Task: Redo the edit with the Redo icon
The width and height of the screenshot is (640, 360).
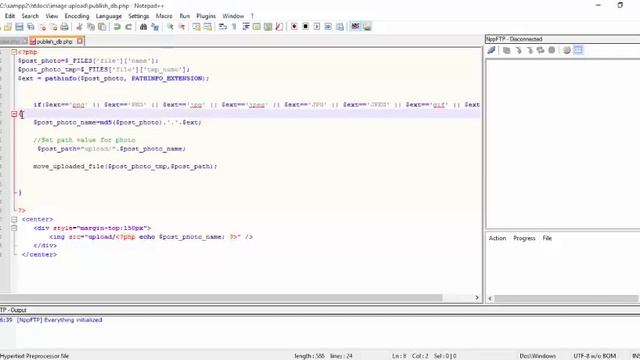Action: point(129,27)
